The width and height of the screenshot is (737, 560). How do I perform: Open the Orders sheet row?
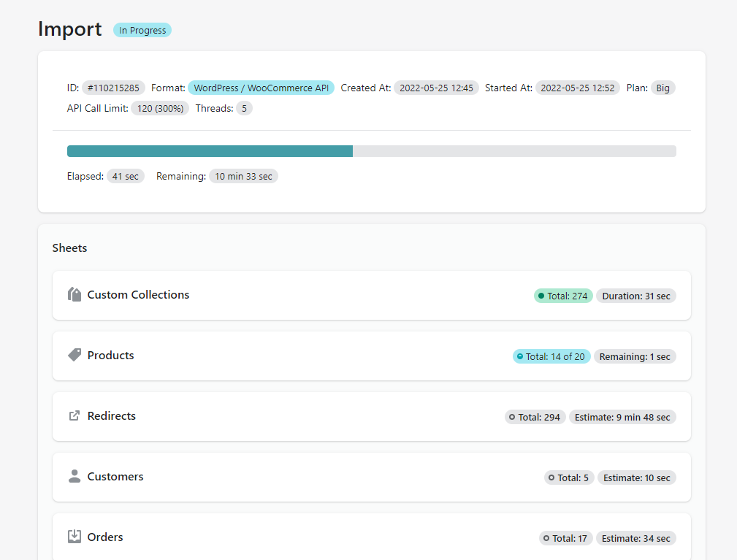point(371,537)
